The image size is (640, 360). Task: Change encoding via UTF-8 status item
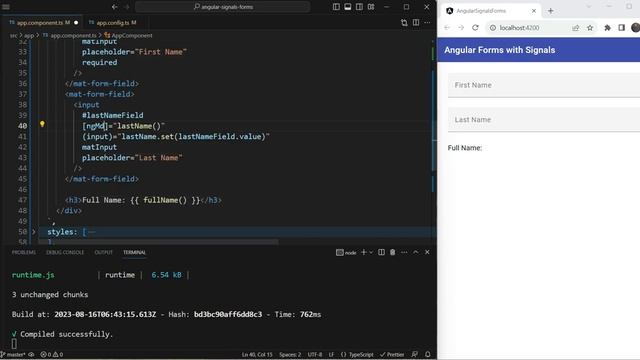(315, 355)
